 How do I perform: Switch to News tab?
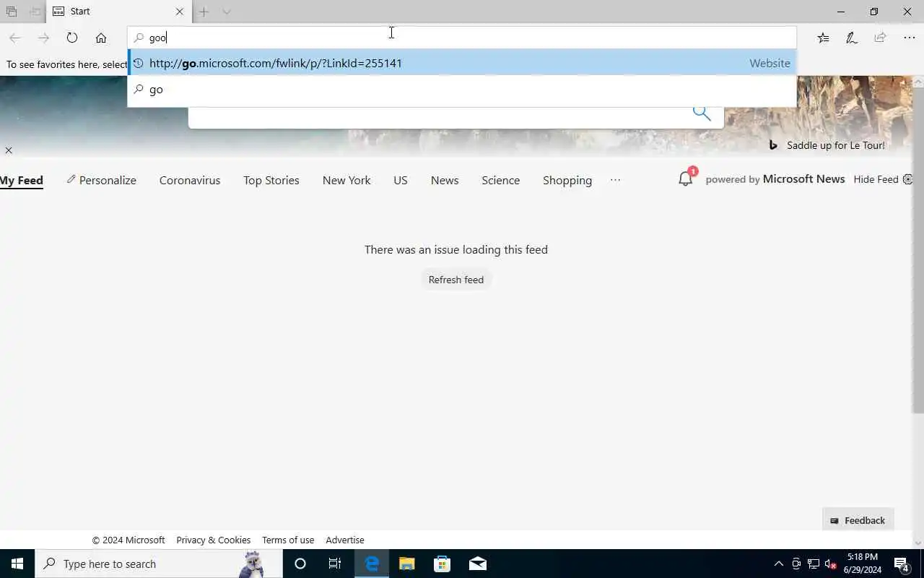click(445, 180)
